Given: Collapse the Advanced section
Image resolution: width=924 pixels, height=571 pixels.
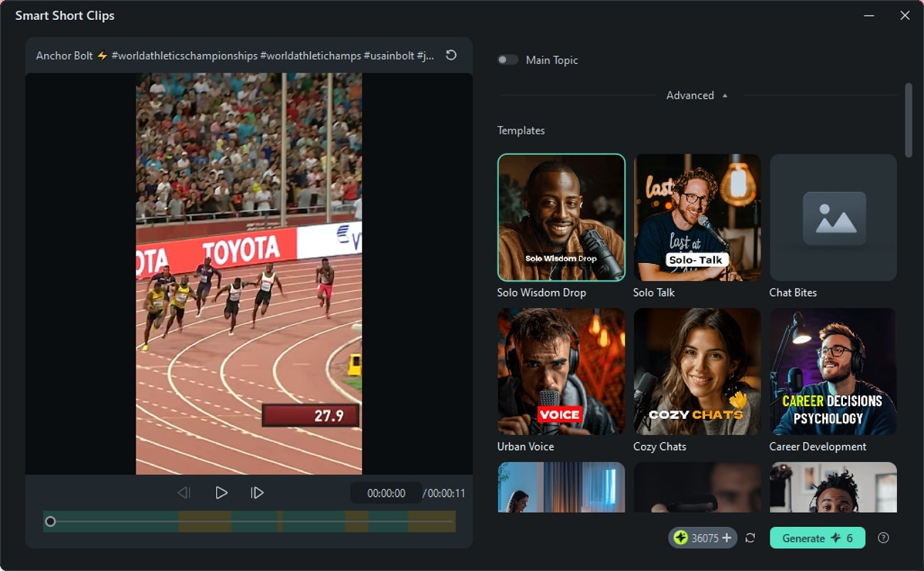Looking at the screenshot, I should pyautogui.click(x=697, y=95).
